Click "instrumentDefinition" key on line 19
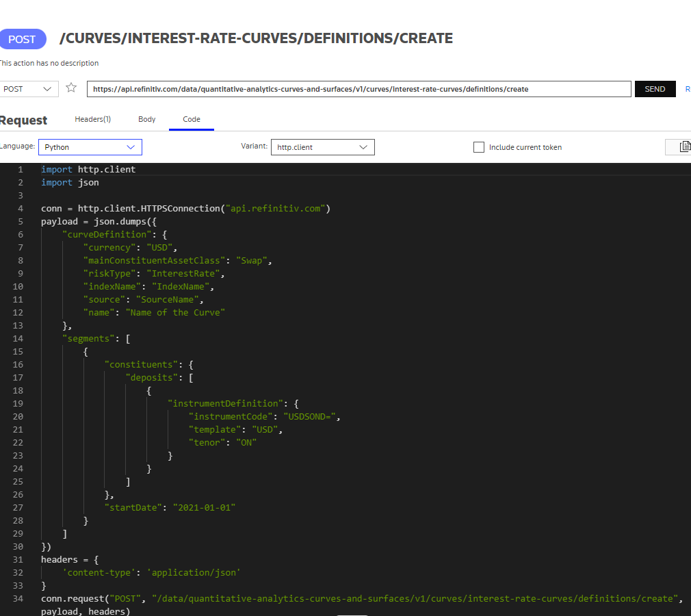 pos(225,403)
